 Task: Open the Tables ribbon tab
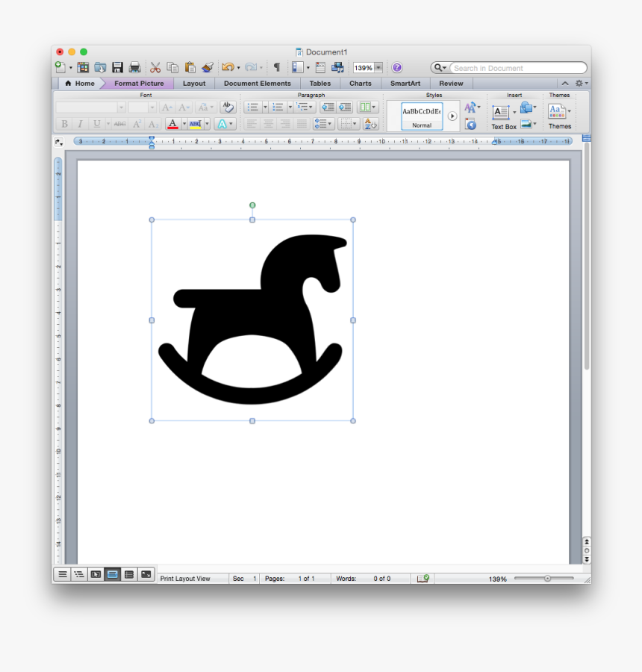click(x=320, y=83)
